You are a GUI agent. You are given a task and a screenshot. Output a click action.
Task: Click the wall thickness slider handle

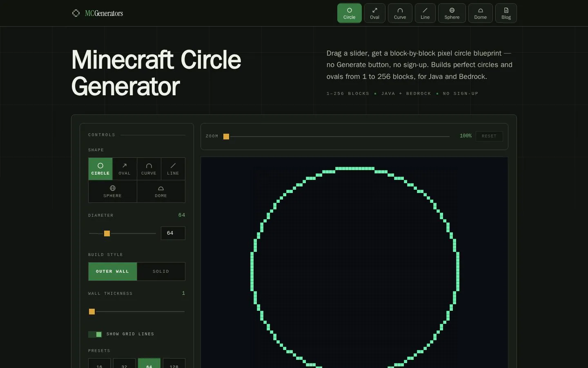tap(92, 312)
